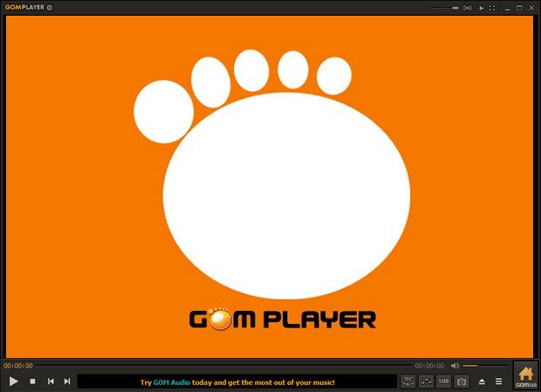Skip to the next track

(67, 382)
